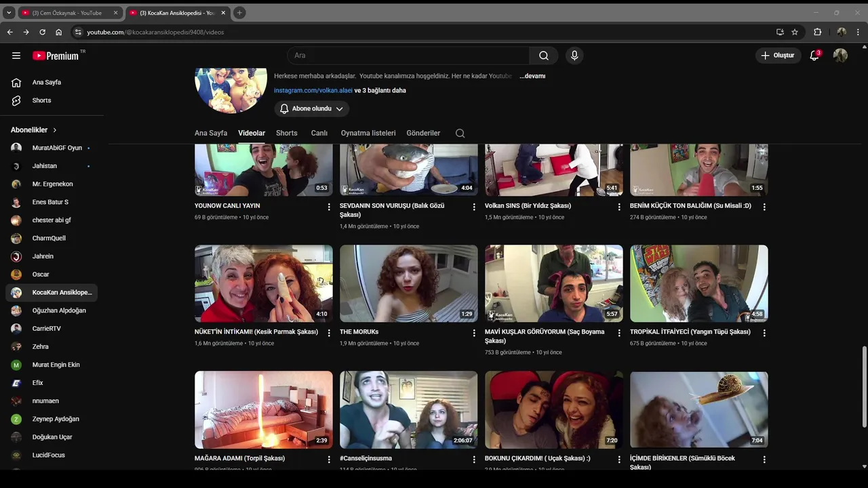Go forward in browser history
The width and height of the screenshot is (868, 488).
click(x=26, y=32)
